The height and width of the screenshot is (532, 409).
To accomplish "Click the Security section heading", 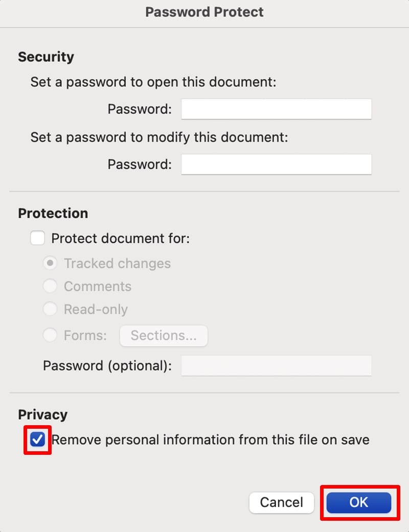I will click(46, 57).
